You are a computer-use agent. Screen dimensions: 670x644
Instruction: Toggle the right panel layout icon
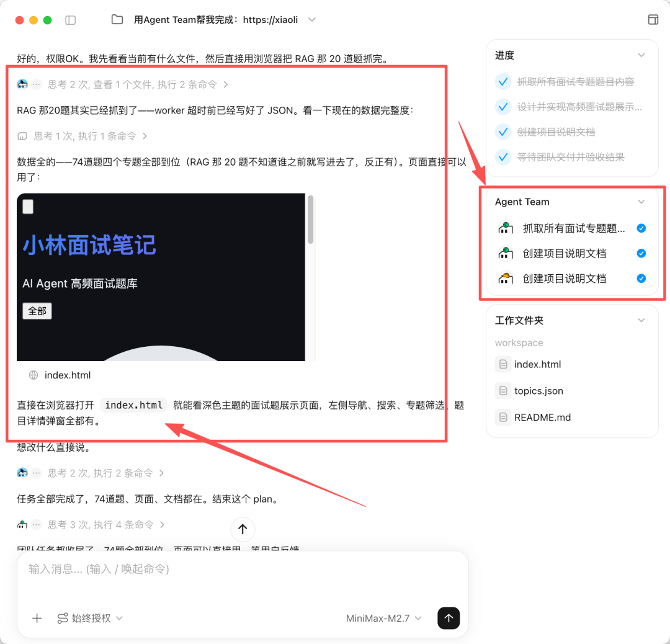point(653,20)
